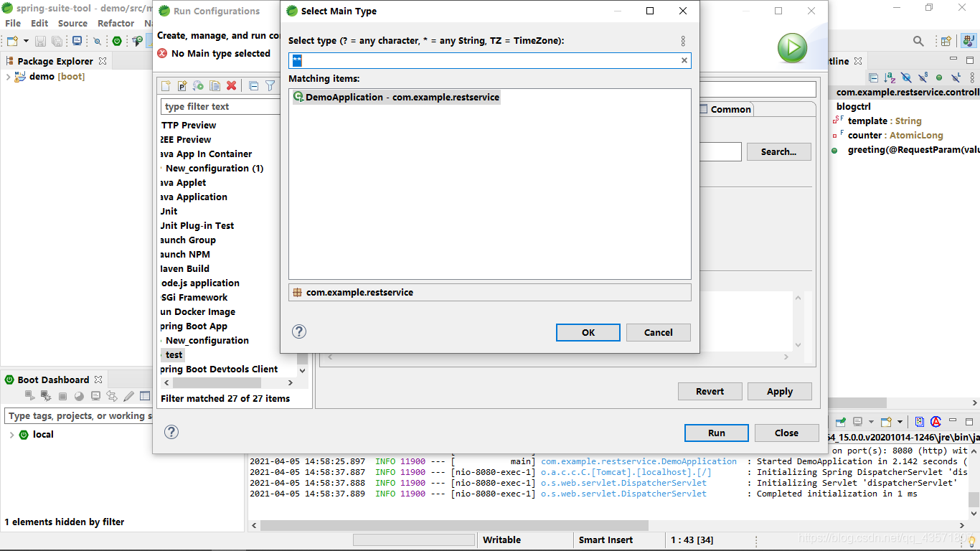Screen dimensions: 980x551
Task: Click Open Perspective icon
Action: click(x=946, y=41)
